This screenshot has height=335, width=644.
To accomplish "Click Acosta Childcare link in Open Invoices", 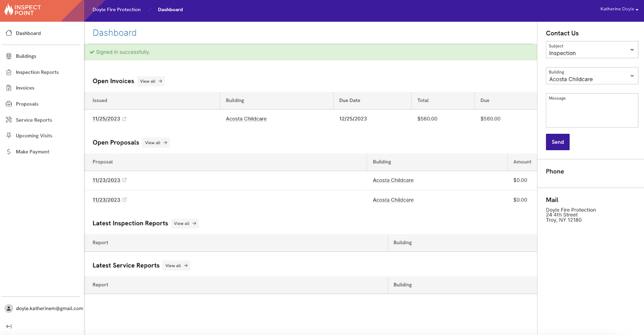I will coord(246,119).
